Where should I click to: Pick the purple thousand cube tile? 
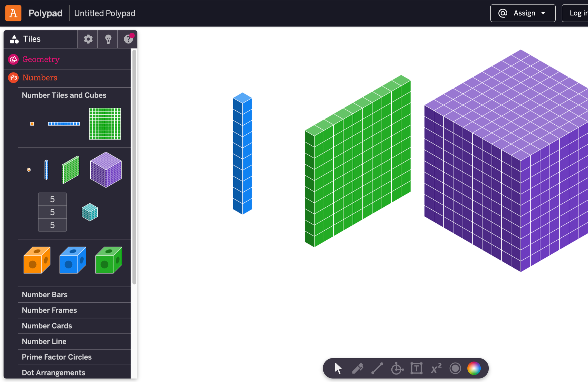coord(106,170)
